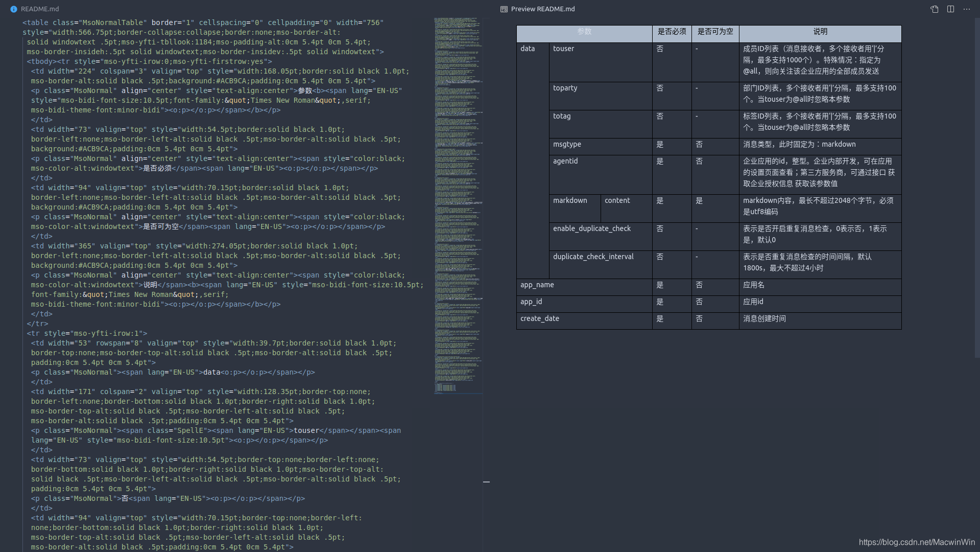Click the toparty description starting '部门ID列表'

[820, 96]
